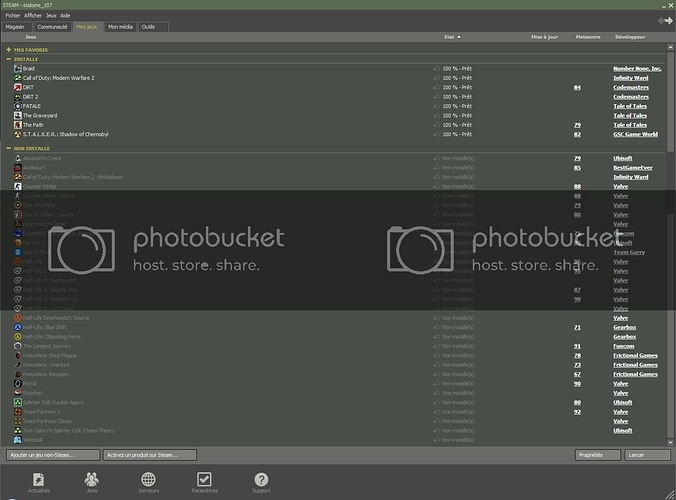Click the Ricochet game icon
The image size is (676, 500).
[x=18, y=393]
